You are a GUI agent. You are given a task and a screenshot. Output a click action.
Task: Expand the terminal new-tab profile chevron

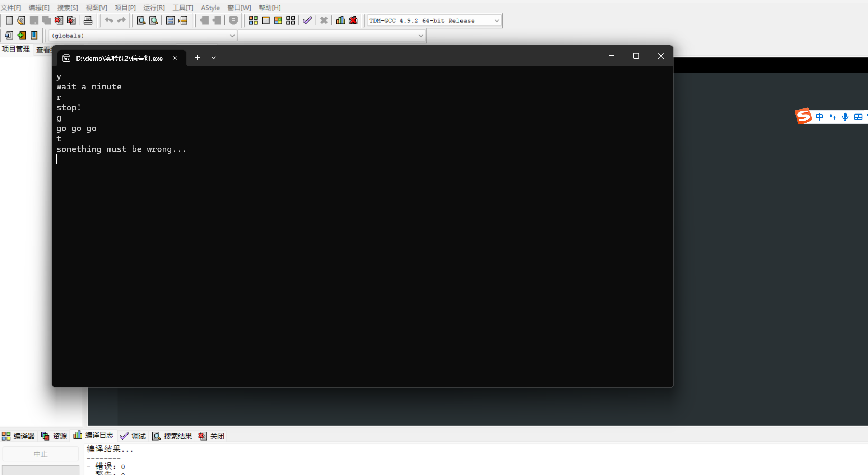pyautogui.click(x=214, y=58)
